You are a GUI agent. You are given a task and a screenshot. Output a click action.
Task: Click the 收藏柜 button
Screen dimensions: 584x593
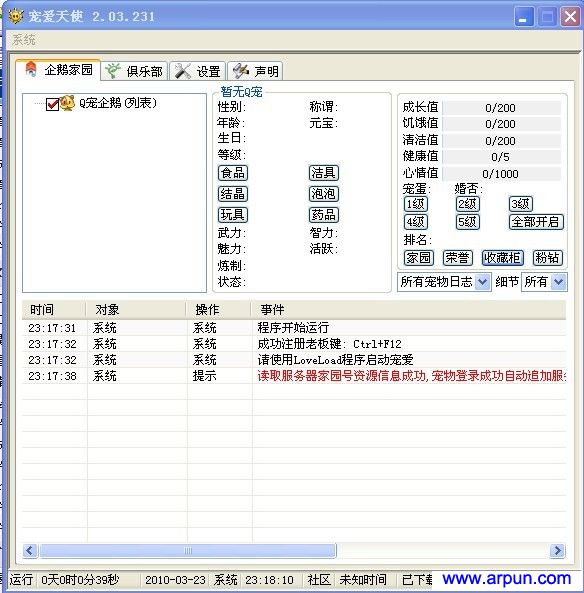click(x=502, y=258)
